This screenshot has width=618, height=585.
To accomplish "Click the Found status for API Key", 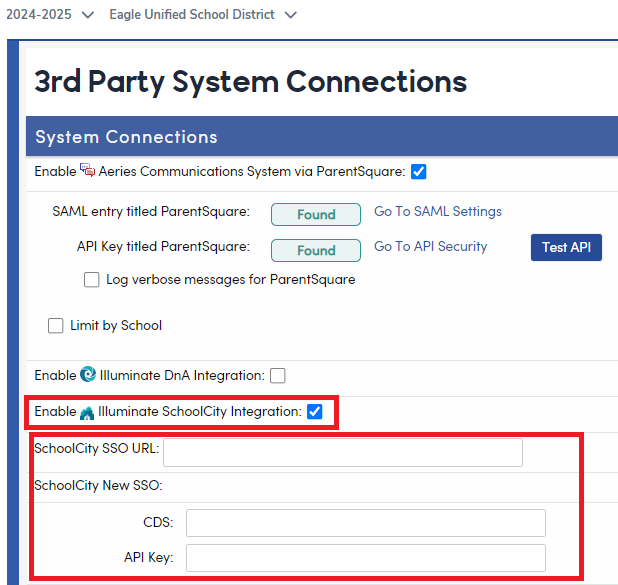I will (x=316, y=250).
